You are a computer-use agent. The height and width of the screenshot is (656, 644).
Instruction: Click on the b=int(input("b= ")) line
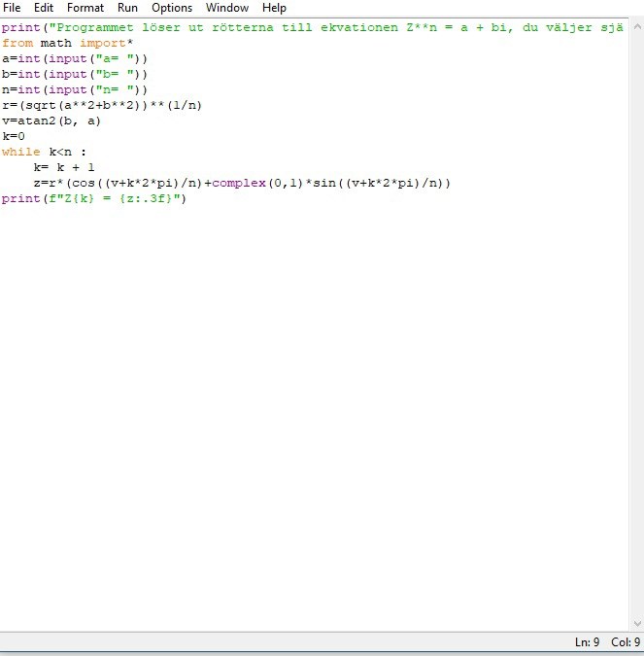point(75,74)
